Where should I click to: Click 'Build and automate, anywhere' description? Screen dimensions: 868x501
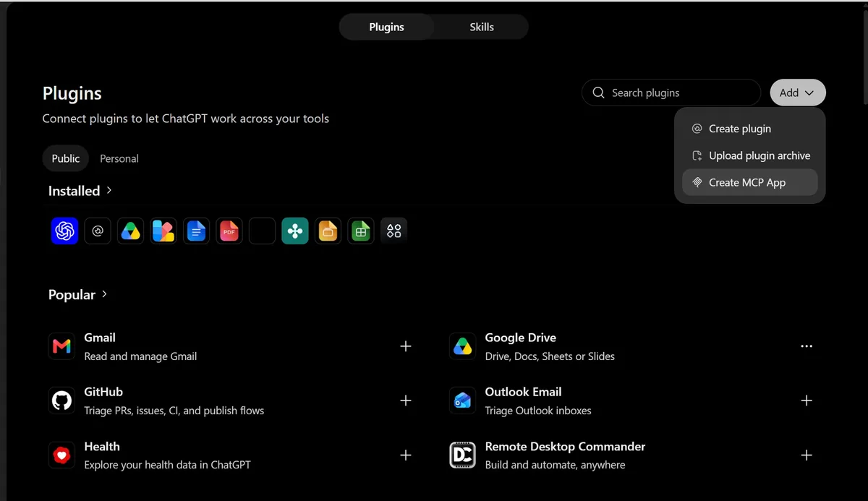[x=556, y=465]
